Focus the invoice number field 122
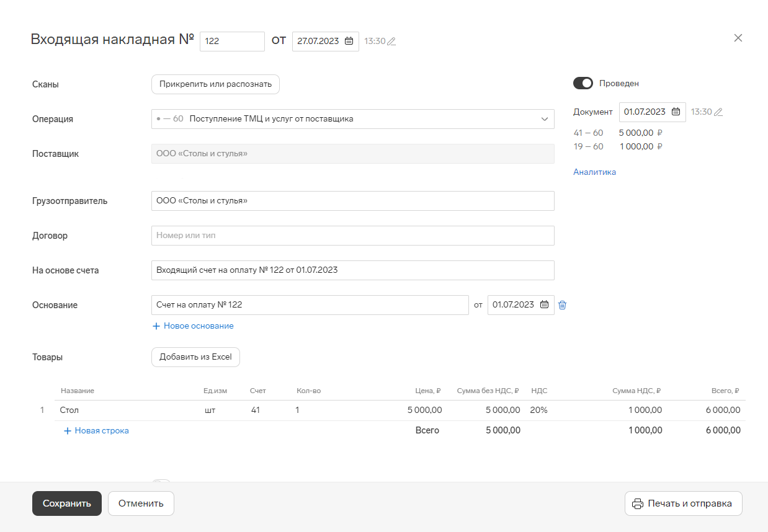The image size is (768, 532). click(232, 41)
